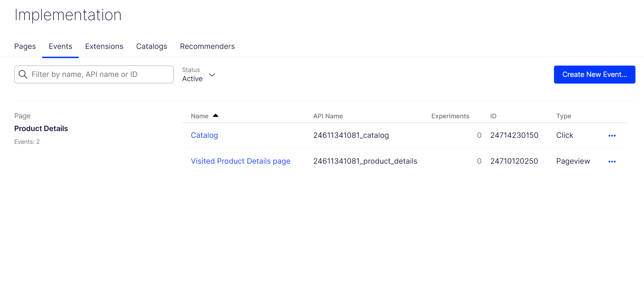
Task: Go to the Catalogs tab
Action: click(x=151, y=46)
